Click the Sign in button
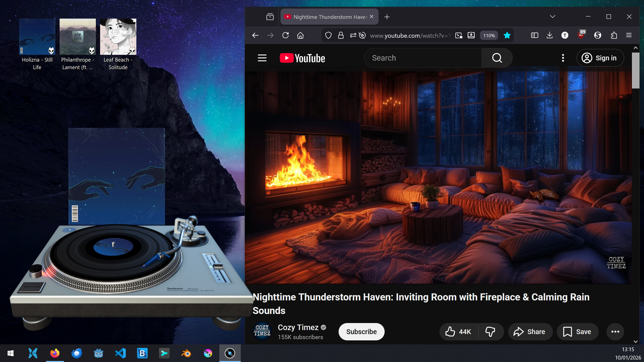 [x=600, y=58]
